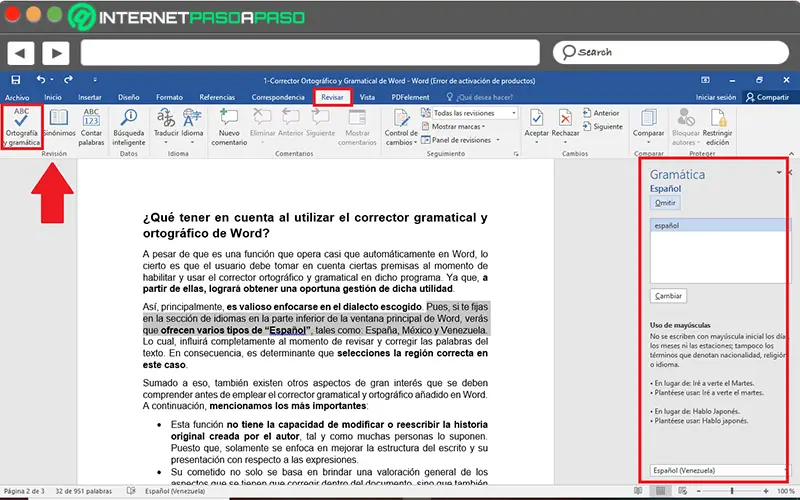Switch to the Correspondencia tab
Viewport: 800px width, 500px height.
point(278,97)
